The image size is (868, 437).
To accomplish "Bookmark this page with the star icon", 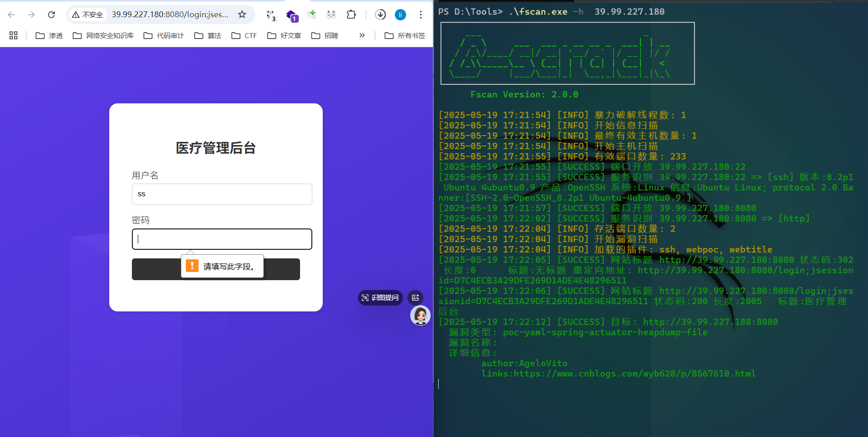I will tap(242, 15).
